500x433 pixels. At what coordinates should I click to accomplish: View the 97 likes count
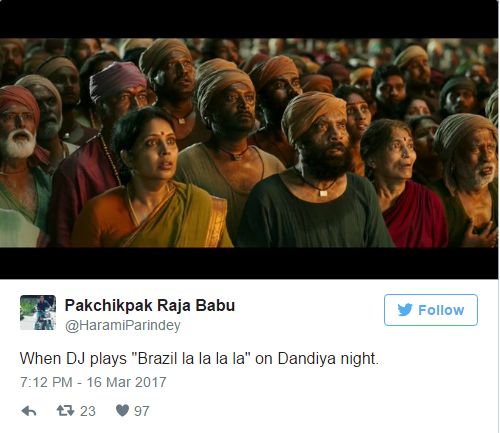point(142,411)
